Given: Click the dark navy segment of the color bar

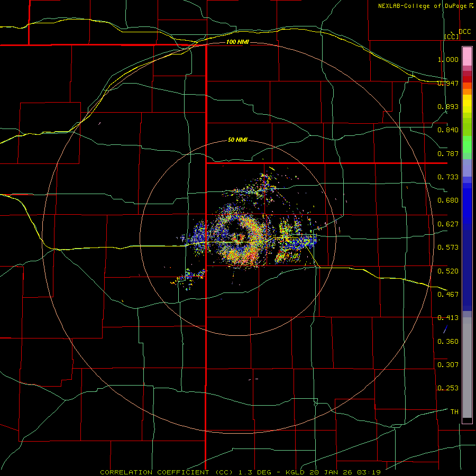Looking at the screenshot, I should pyautogui.click(x=467, y=270).
